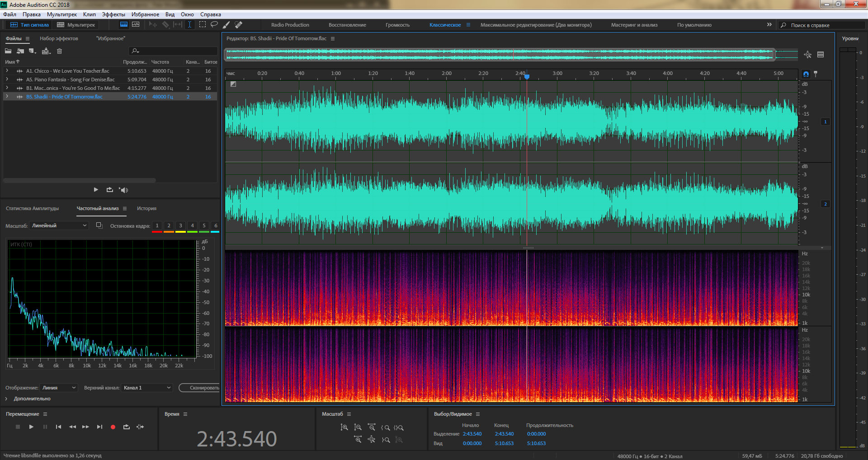The height and width of the screenshot is (460, 868).
Task: Select the Radio Production workspace
Action: 290,25
